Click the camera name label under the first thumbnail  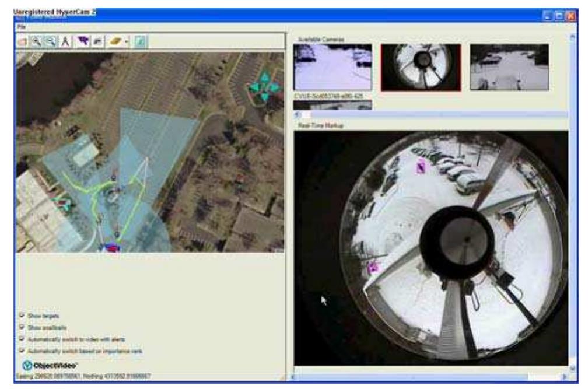tap(328, 96)
